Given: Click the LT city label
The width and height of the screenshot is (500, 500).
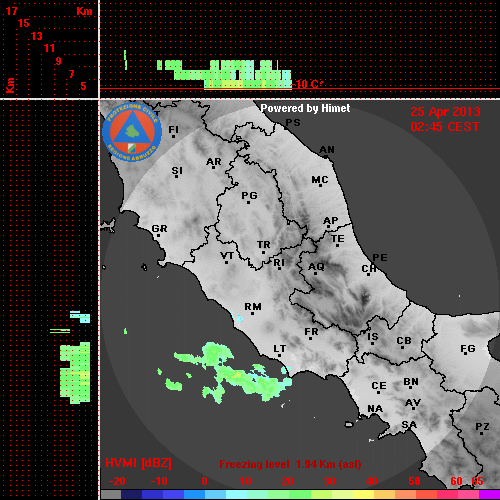Looking at the screenshot, I should pyautogui.click(x=279, y=349).
